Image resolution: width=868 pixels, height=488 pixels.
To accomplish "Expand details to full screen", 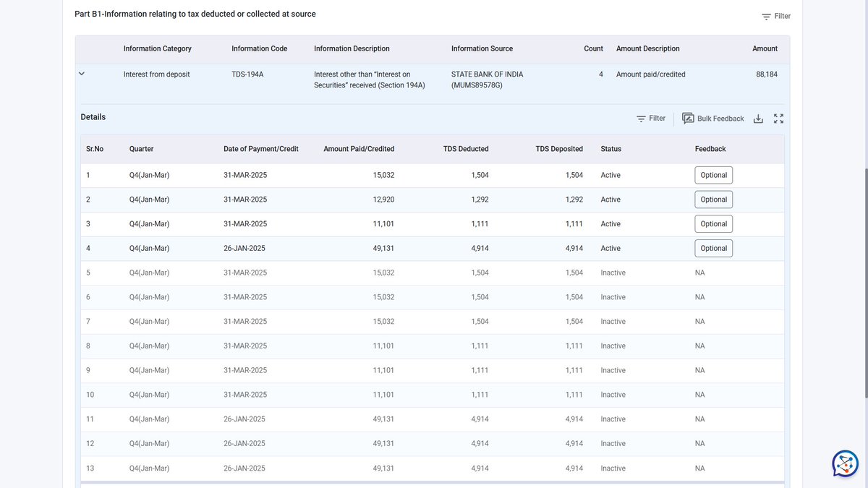I will tap(778, 119).
